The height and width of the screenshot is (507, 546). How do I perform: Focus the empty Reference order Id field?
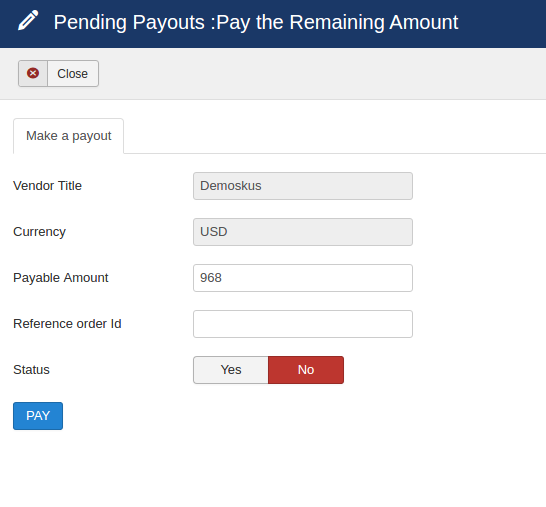303,324
